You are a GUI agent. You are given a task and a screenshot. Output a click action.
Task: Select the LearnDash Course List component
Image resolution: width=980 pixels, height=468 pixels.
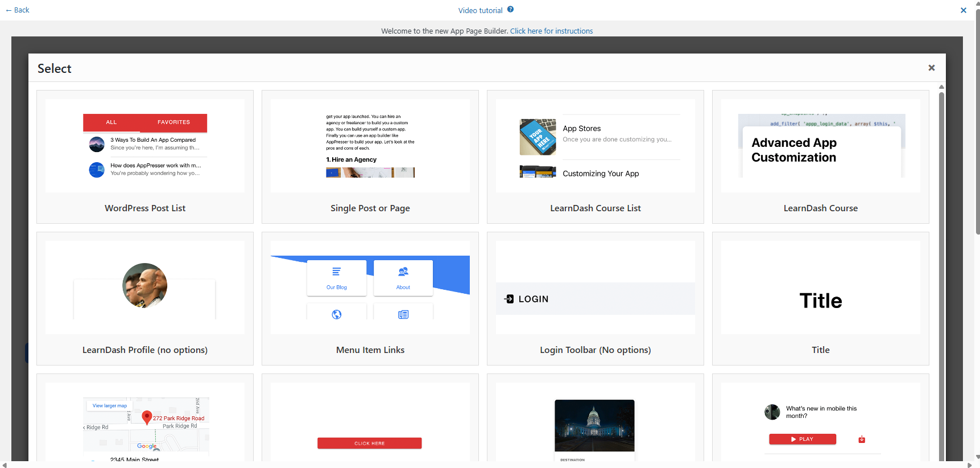596,157
